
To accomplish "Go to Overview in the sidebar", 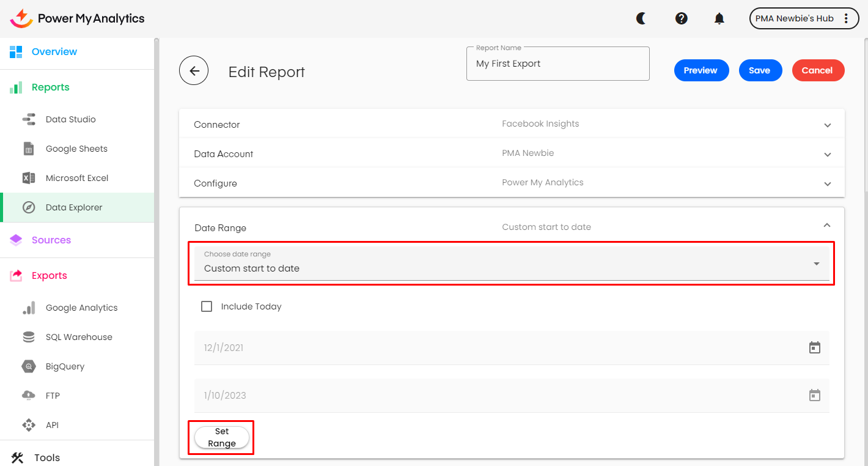I will (54, 52).
